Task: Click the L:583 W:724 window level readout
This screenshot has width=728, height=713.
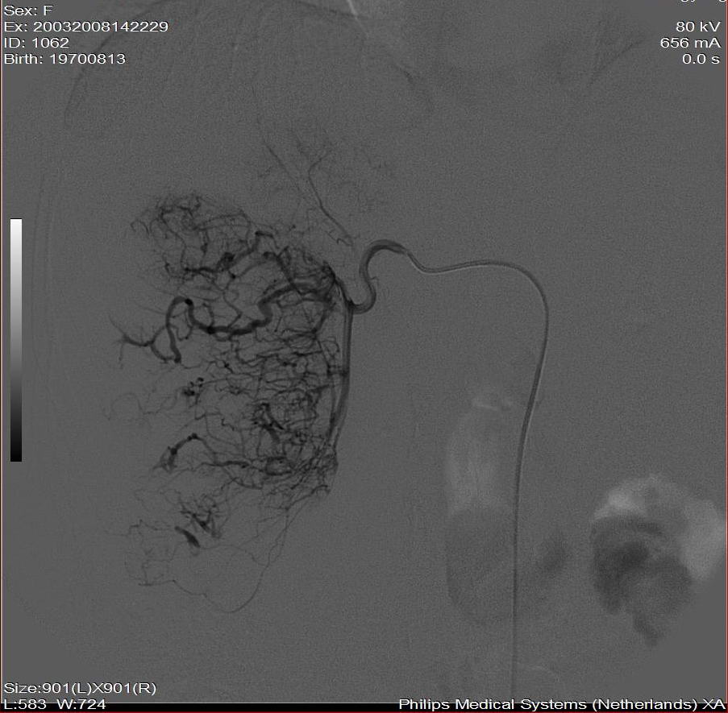Action: [x=54, y=705]
